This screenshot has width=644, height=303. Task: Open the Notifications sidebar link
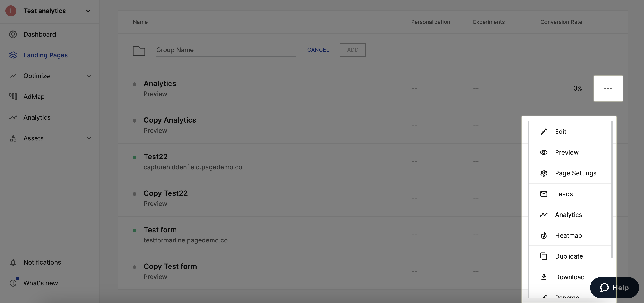(42, 262)
